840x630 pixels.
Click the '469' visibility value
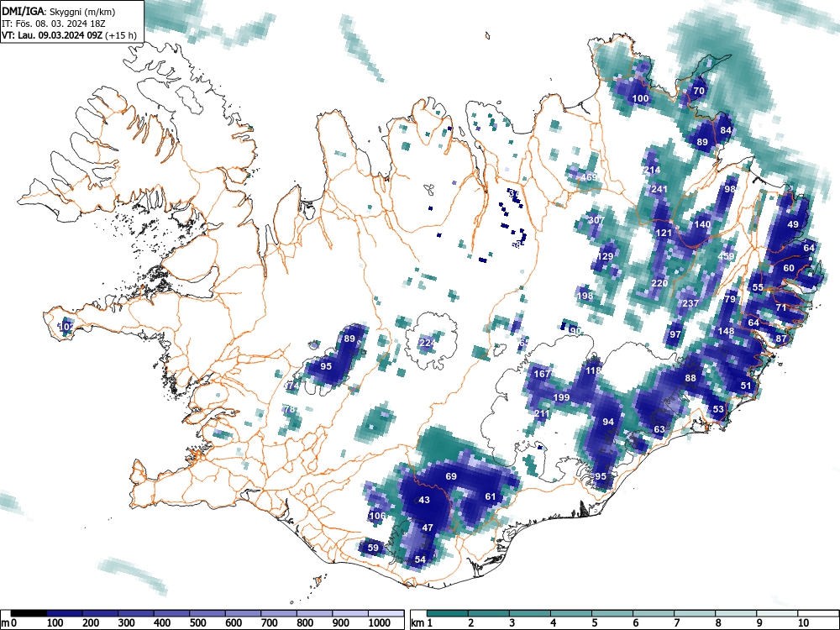click(x=589, y=177)
